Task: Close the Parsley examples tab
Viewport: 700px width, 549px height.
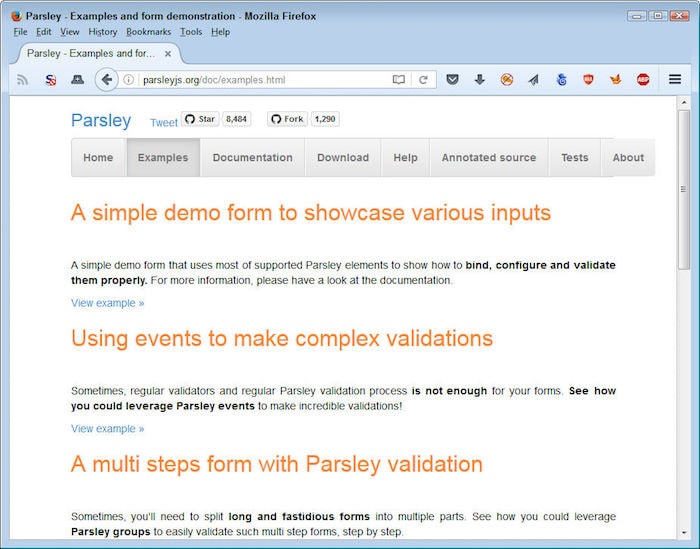Action: [x=168, y=54]
